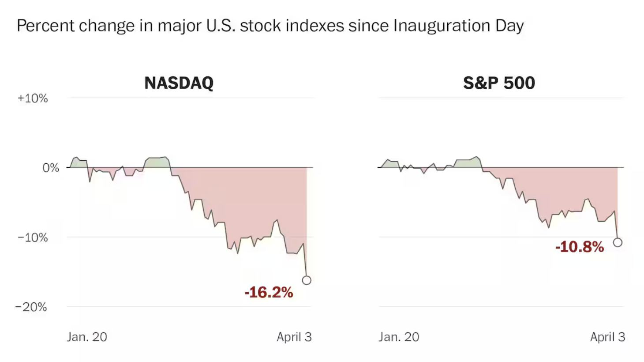Screen dimensions: 644x362
Task: Click the −10% y-axis label
Action: [33, 238]
